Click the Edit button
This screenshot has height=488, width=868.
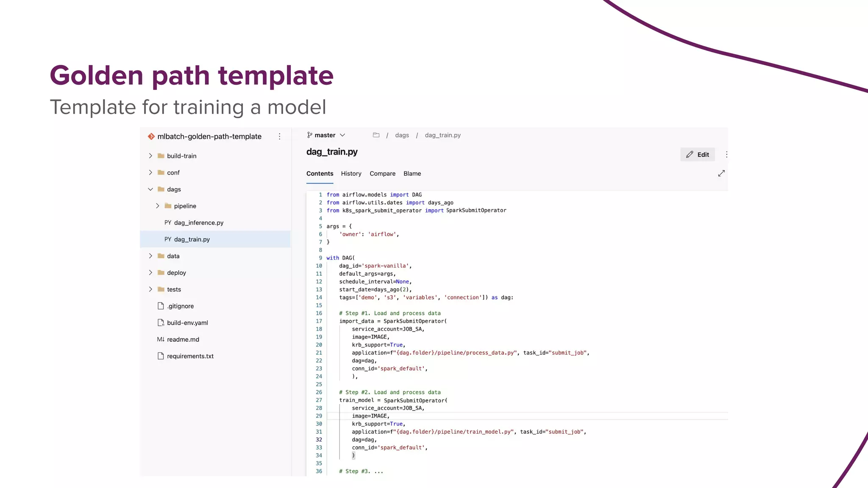(698, 155)
